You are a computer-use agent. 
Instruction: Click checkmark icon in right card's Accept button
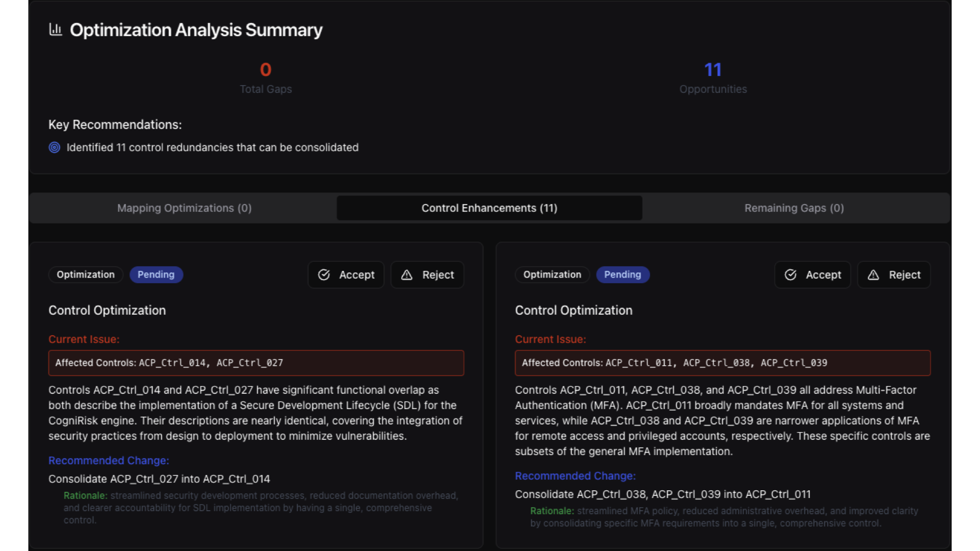point(791,275)
